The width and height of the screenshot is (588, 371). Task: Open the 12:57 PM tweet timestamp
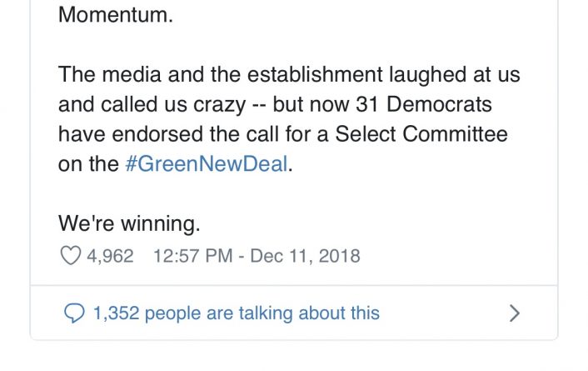(192, 256)
